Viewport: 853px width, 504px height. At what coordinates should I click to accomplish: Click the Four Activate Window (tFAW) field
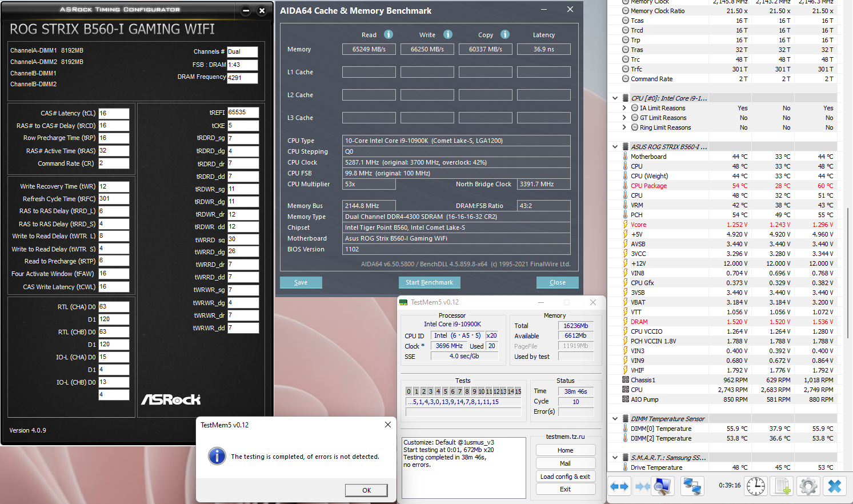pos(114,274)
